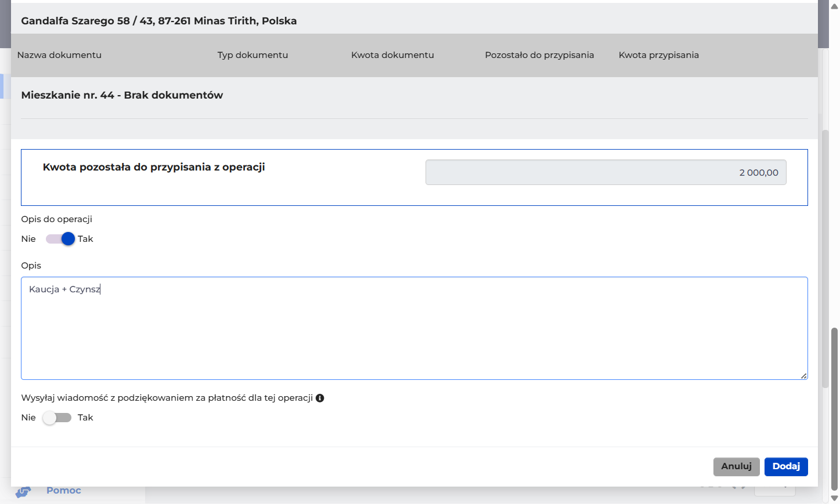Click the Kwota przypisania column header

[658, 55]
